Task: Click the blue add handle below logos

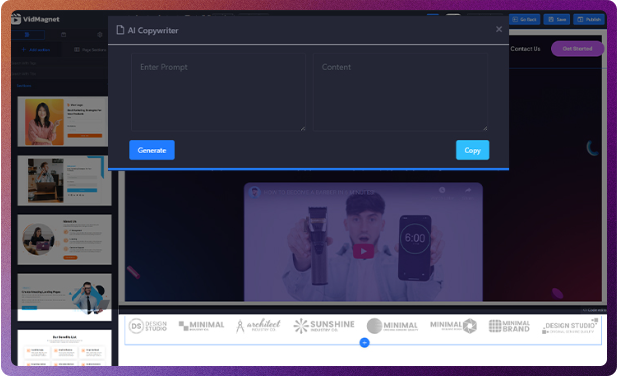Action: pos(364,343)
